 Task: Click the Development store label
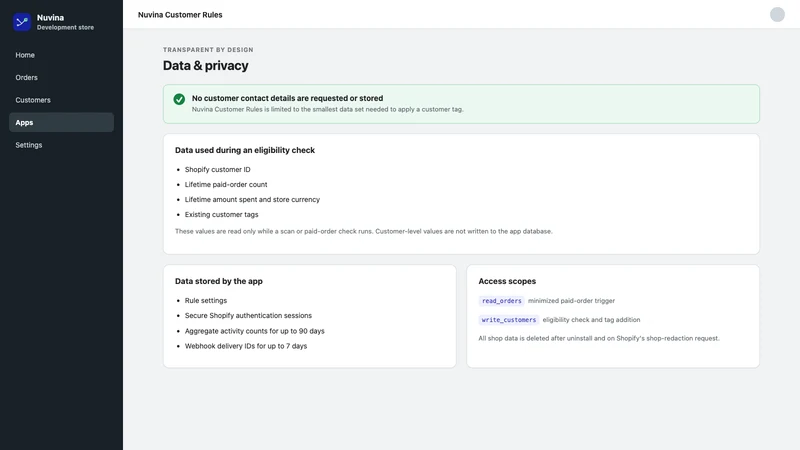pyautogui.click(x=65, y=28)
